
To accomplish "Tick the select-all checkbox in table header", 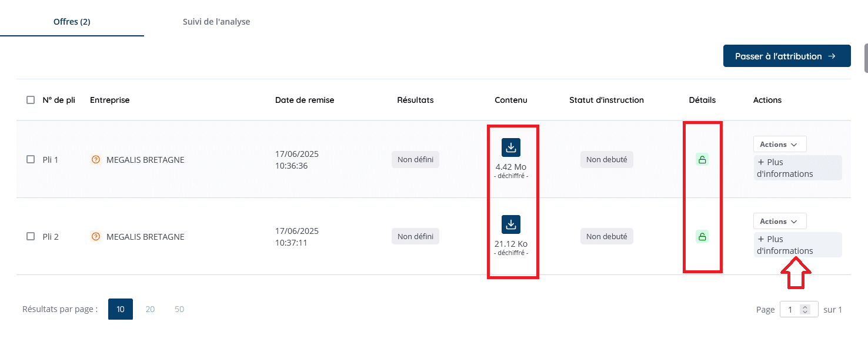I will [x=31, y=100].
